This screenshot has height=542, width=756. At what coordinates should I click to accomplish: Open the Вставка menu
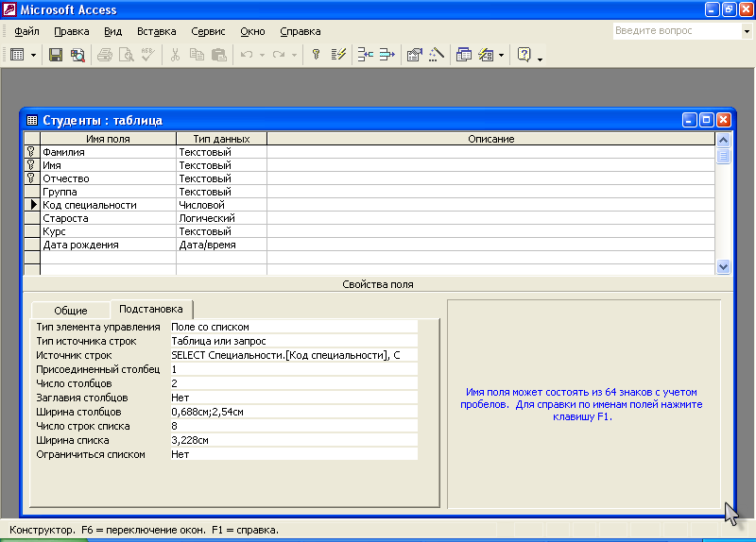pos(156,31)
